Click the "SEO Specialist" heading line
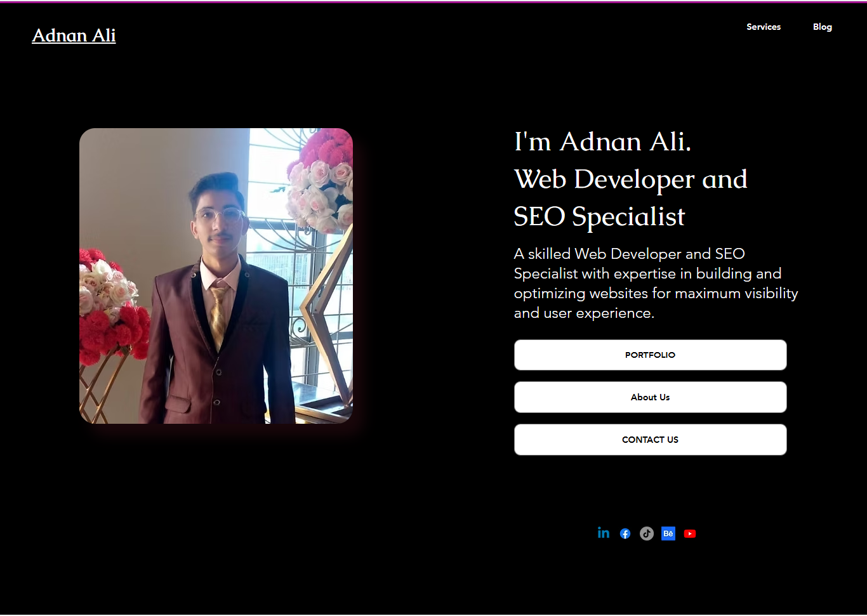Viewport: 867px width, 616px height. [600, 217]
